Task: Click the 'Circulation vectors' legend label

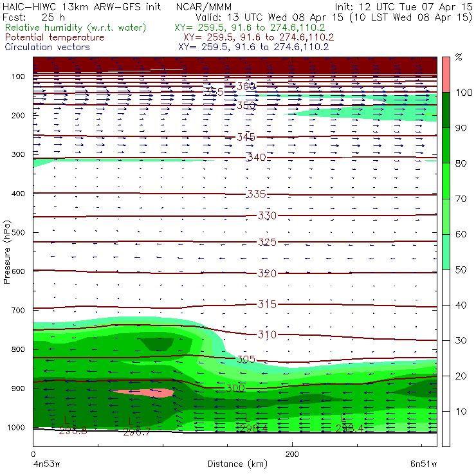Action: point(48,47)
